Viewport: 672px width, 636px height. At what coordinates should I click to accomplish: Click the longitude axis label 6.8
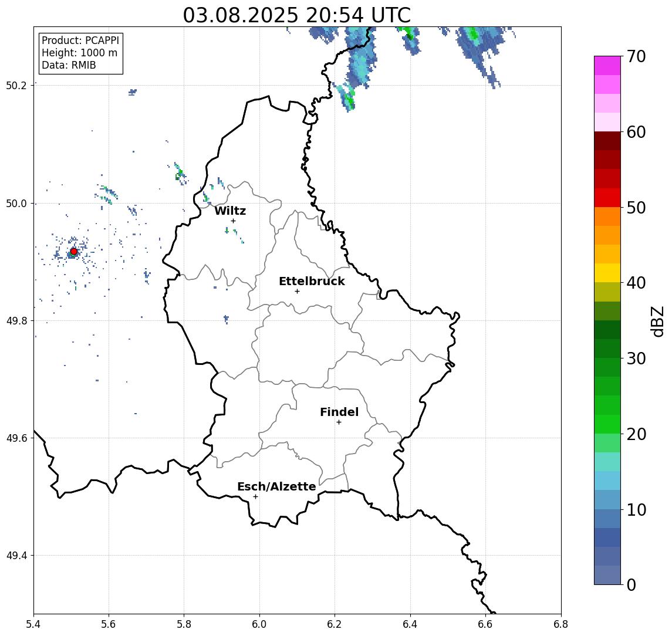pos(561,624)
